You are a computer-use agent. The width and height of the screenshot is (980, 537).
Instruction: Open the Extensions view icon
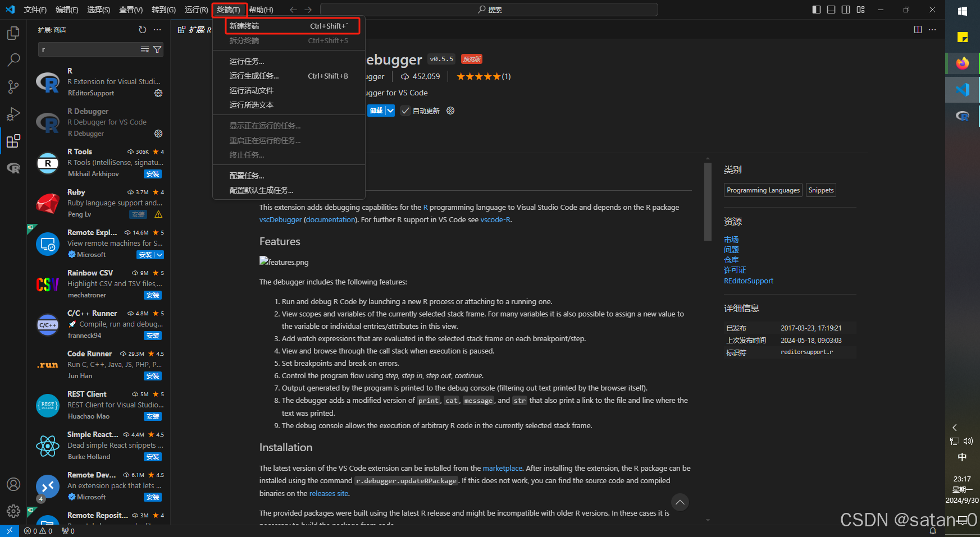pyautogui.click(x=13, y=141)
